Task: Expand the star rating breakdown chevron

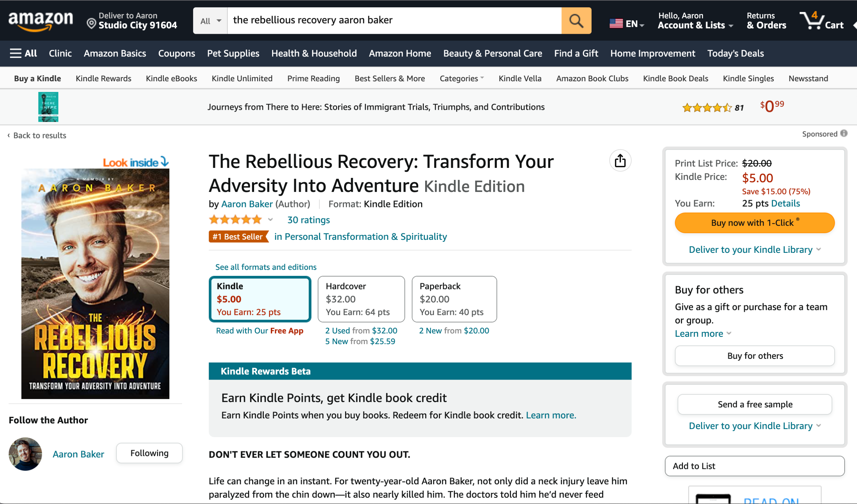Action: click(270, 219)
